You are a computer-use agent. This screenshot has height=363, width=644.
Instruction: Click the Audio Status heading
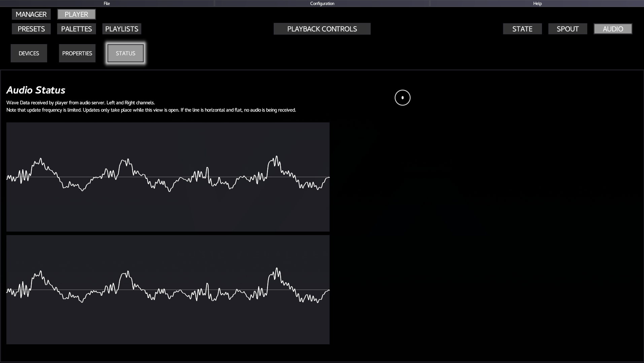36,90
